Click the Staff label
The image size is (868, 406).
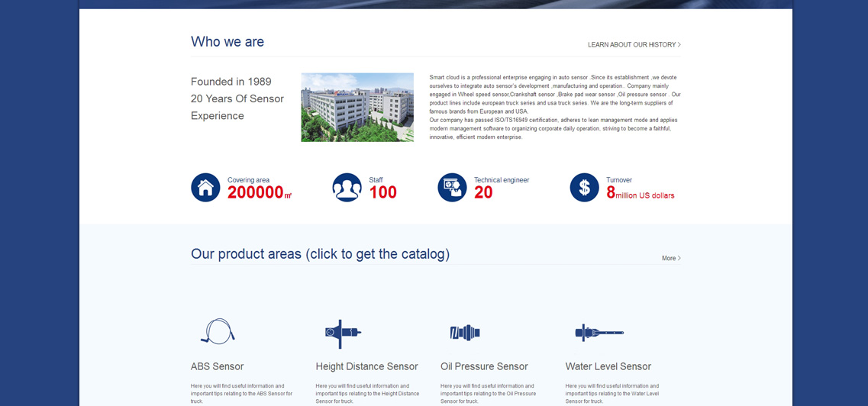click(x=376, y=180)
